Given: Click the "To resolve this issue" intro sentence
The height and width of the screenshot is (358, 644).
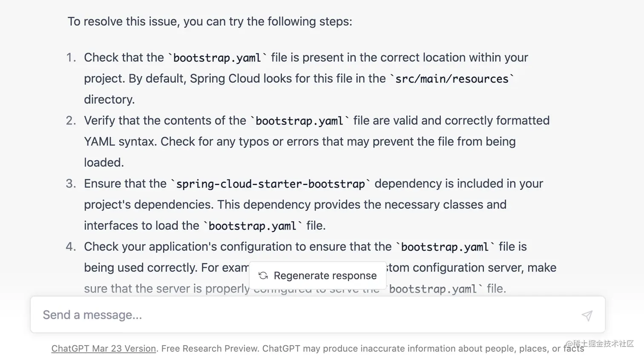Looking at the screenshot, I should click(x=210, y=21).
